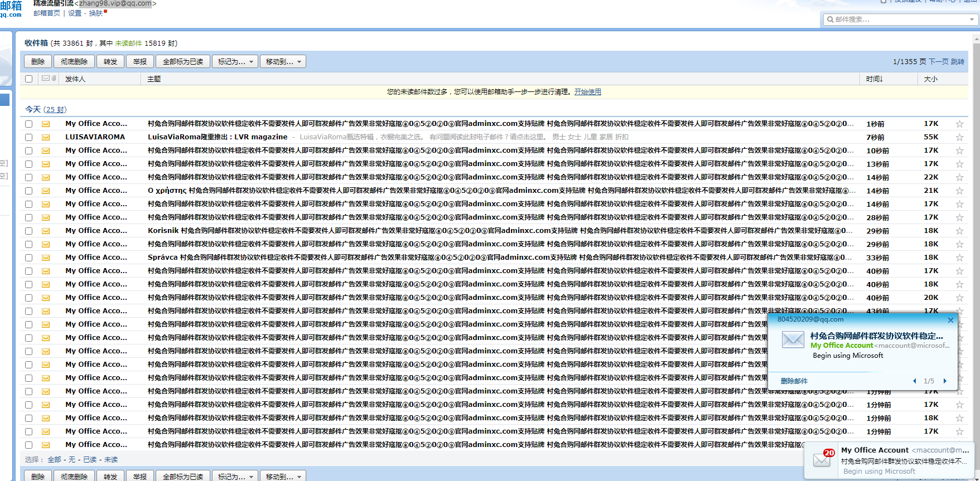Star the email received 10秒前

(959, 150)
